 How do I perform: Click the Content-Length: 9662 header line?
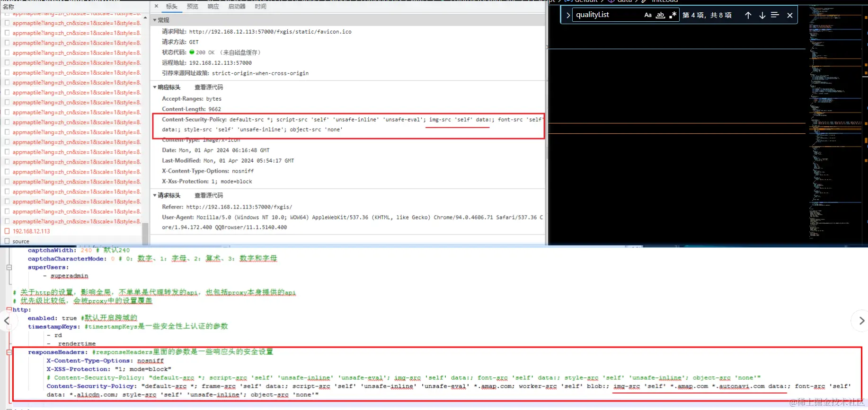tap(191, 109)
